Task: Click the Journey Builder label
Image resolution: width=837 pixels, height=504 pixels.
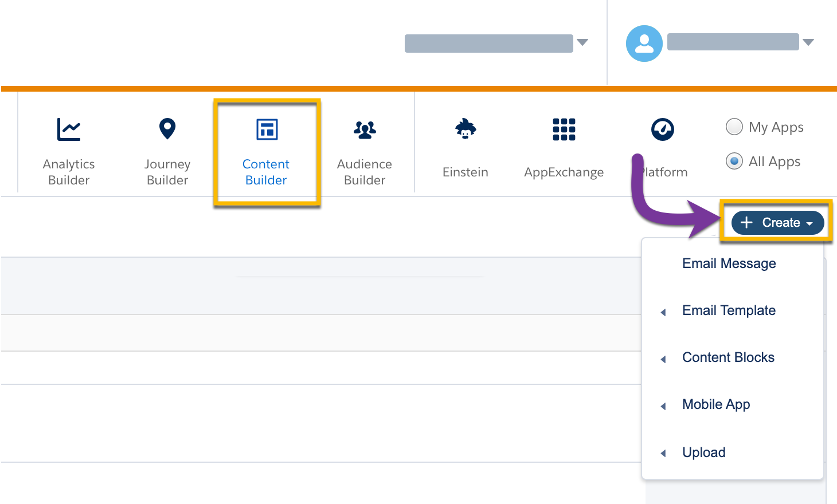Action: pos(167,172)
